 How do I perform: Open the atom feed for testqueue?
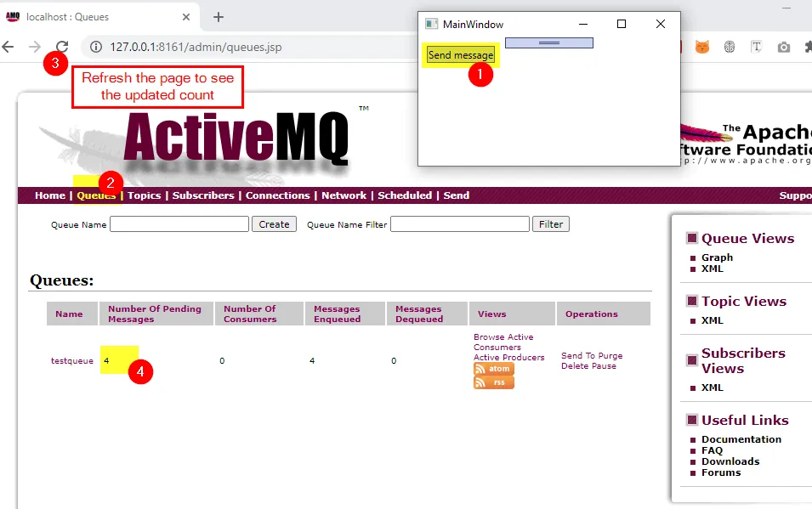493,369
